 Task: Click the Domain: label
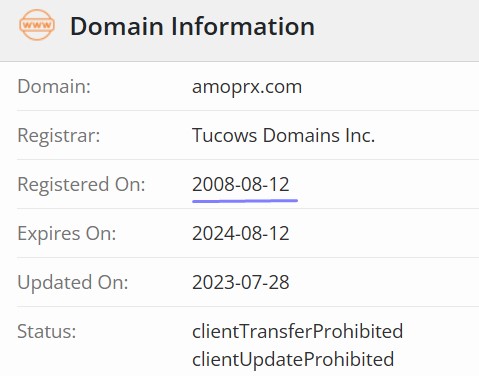pyautogui.click(x=54, y=87)
